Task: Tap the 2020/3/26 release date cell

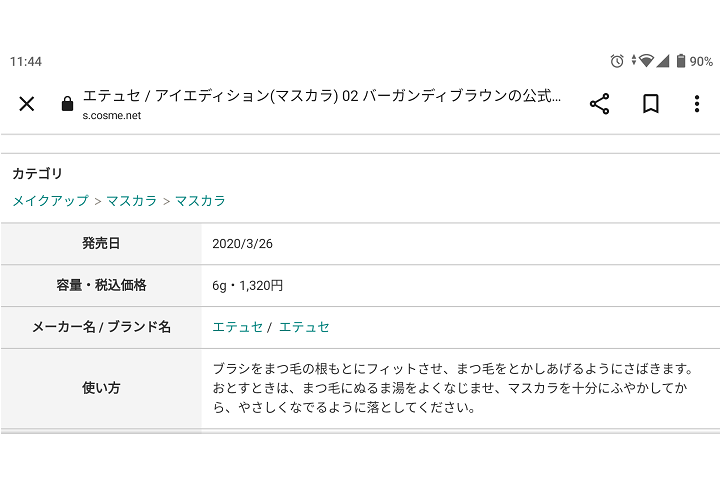Action: tap(461, 244)
